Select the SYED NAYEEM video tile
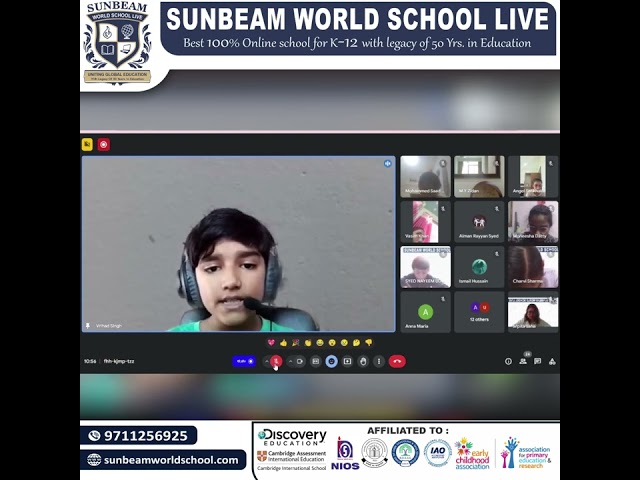Image resolution: width=640 pixels, height=480 pixels. coord(425,267)
